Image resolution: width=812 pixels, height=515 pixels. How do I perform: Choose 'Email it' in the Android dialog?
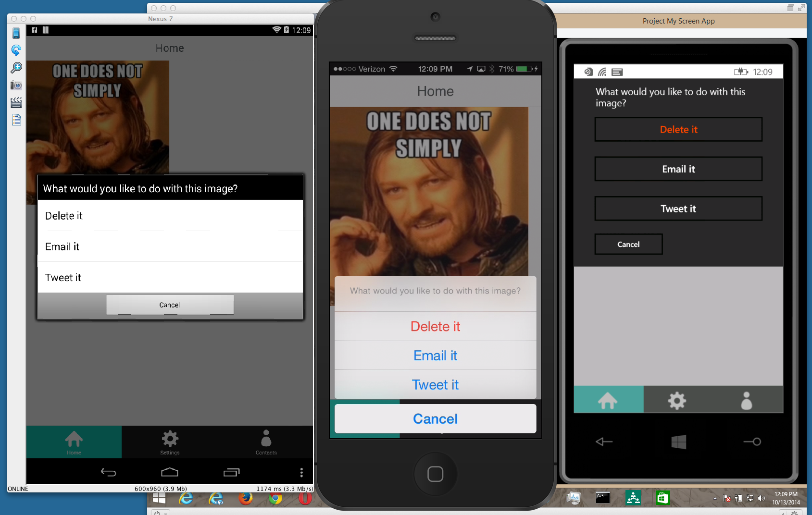coord(170,246)
